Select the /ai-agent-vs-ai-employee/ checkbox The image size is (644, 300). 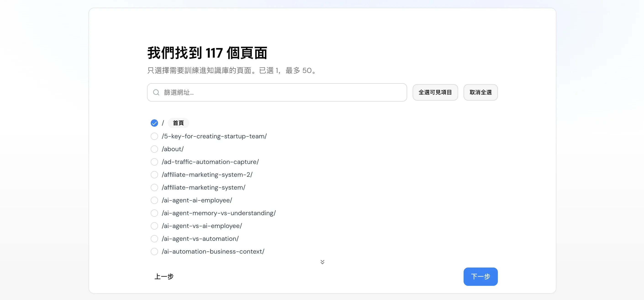pyautogui.click(x=154, y=226)
